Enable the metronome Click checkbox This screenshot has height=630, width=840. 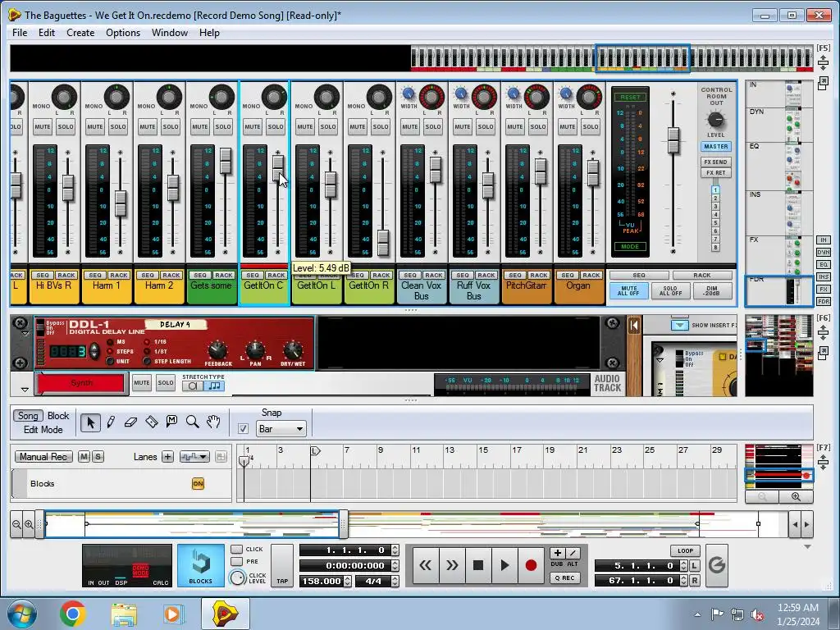click(237, 549)
